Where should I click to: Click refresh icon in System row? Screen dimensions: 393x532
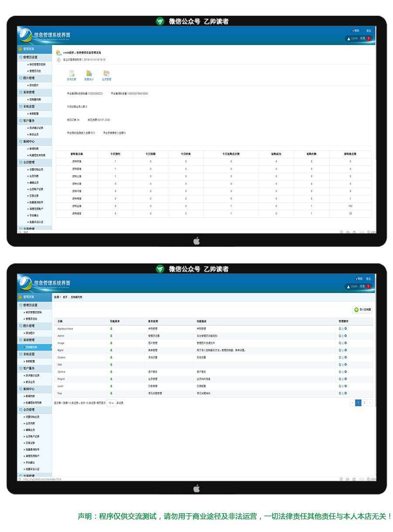click(340, 357)
